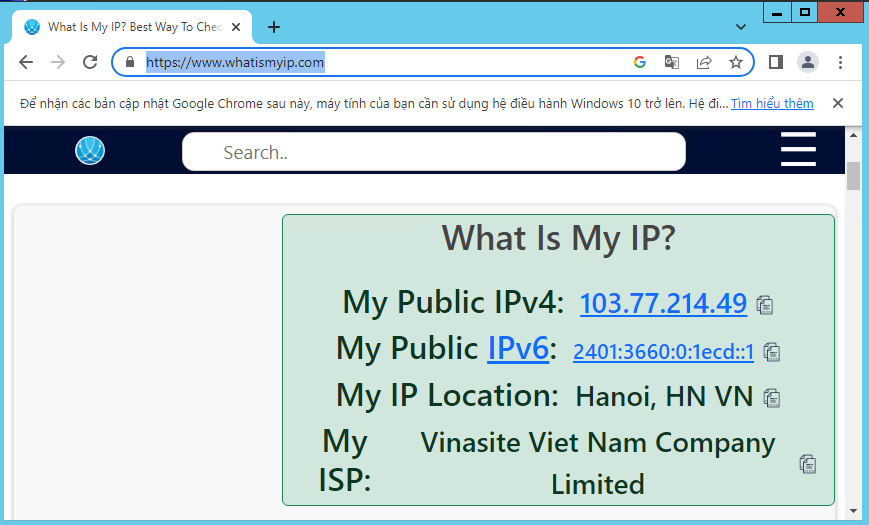Image resolution: width=869 pixels, height=525 pixels.
Task: Open the Chrome three-dot menu
Action: tap(840, 62)
